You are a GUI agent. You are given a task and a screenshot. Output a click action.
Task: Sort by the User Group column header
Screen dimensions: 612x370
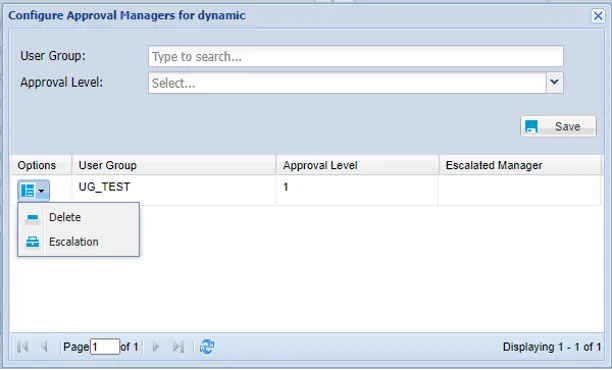pyautogui.click(x=174, y=165)
